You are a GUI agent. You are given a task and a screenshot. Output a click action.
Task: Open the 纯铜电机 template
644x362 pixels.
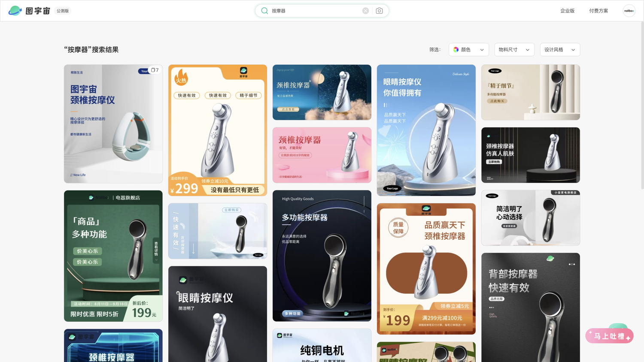[x=322, y=345]
